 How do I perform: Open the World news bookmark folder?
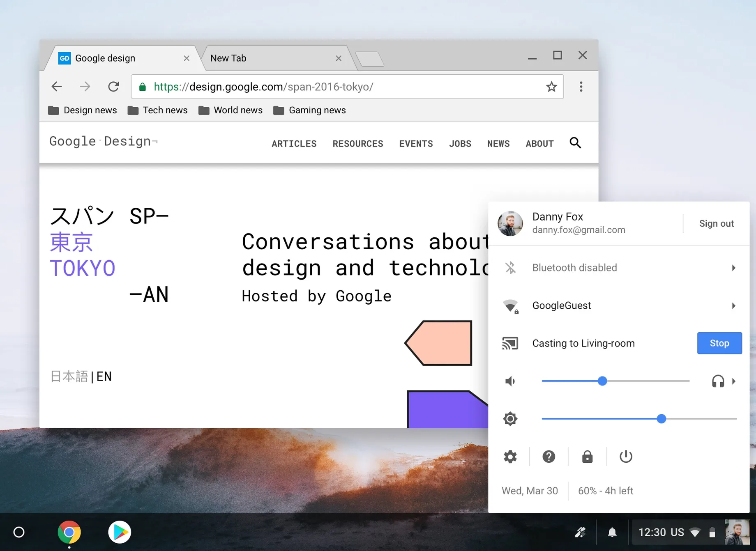coord(230,110)
